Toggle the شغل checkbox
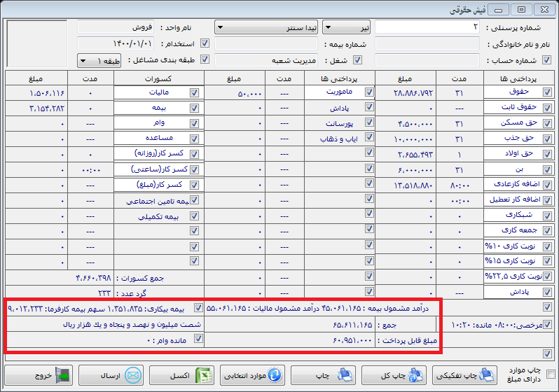 (357, 60)
